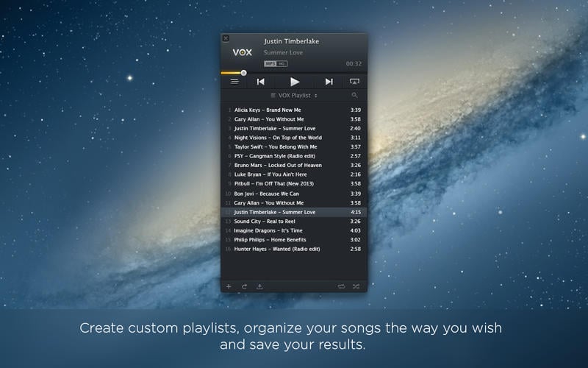
Task: Select Hunter Hayes – Wanted (Radio edit)
Action: (294, 249)
